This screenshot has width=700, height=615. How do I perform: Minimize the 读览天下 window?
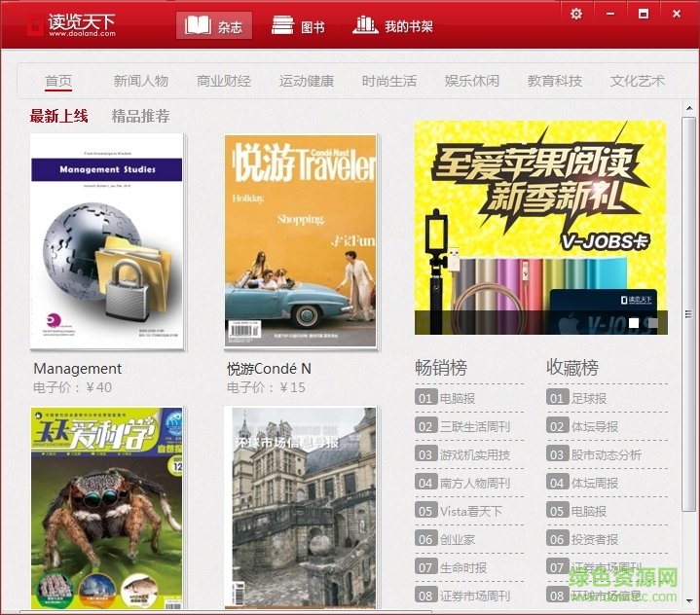pyautogui.click(x=610, y=14)
